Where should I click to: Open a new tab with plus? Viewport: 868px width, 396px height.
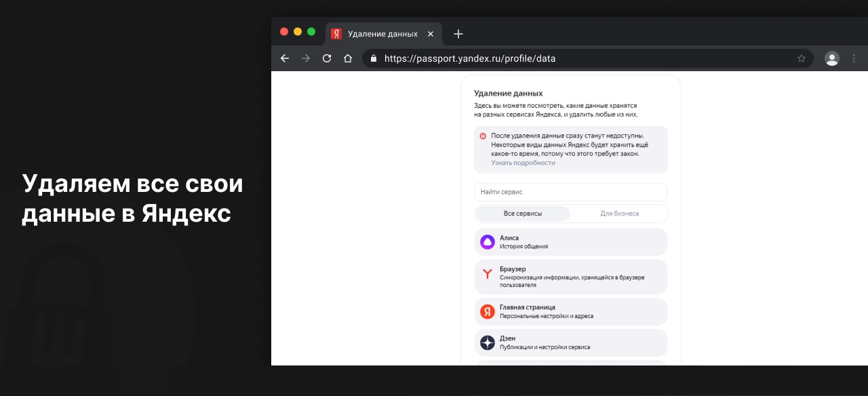point(458,34)
